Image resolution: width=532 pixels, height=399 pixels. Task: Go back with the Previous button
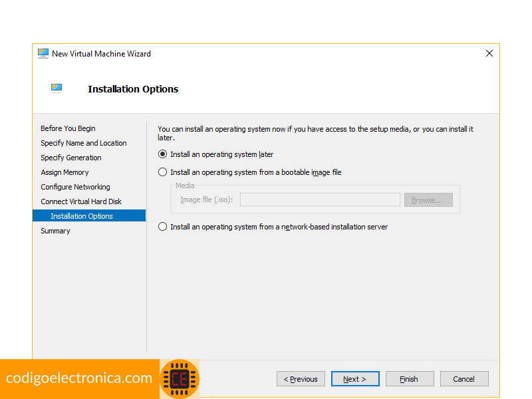pyautogui.click(x=301, y=378)
